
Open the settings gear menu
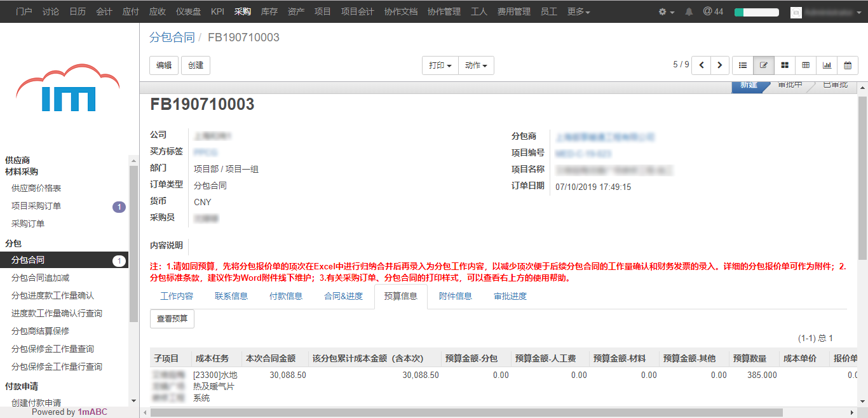click(x=666, y=11)
